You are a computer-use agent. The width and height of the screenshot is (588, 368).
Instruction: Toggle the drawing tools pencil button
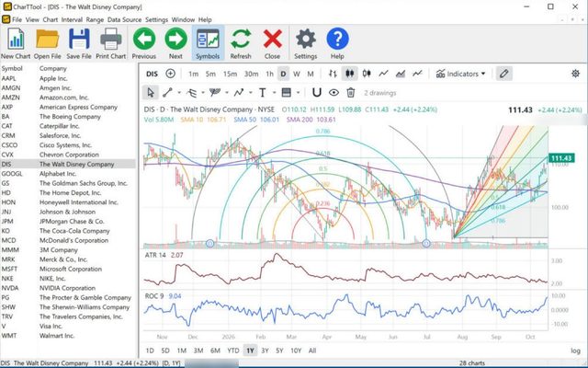coord(504,74)
